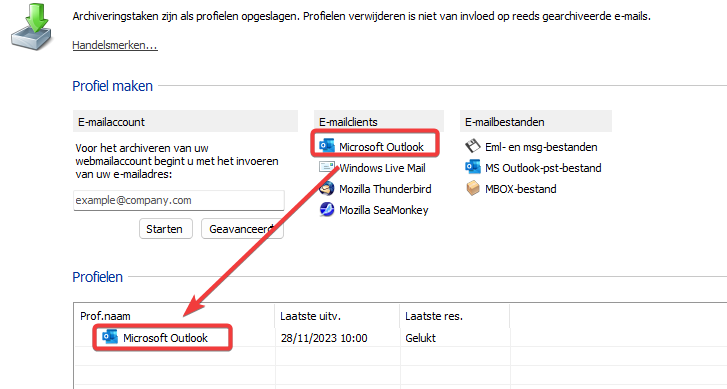Click the Laatste res. column header
The image size is (727, 389).
pos(434,316)
